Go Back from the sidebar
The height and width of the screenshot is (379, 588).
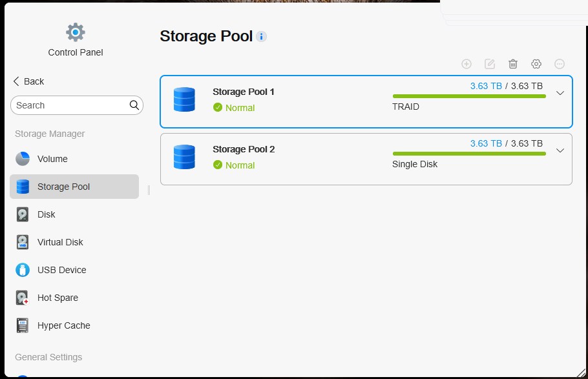coord(28,81)
